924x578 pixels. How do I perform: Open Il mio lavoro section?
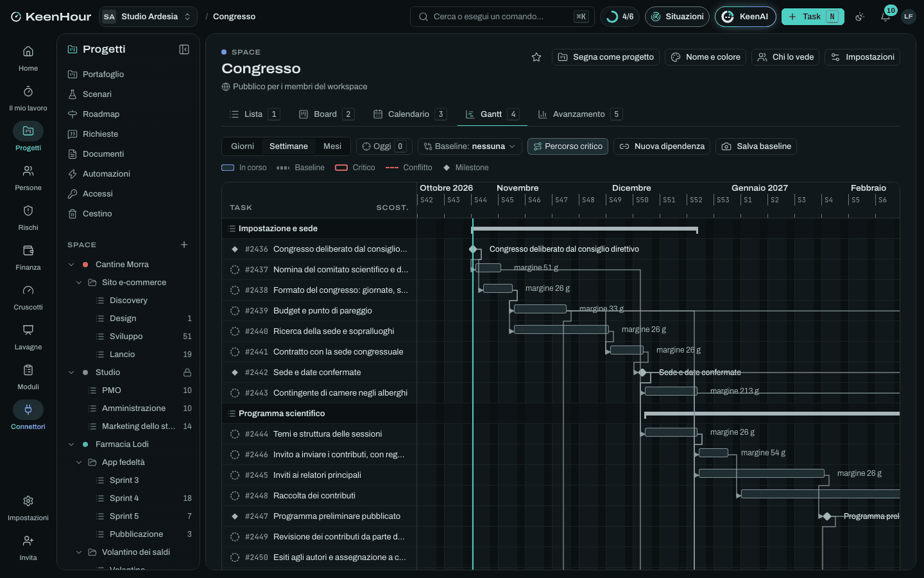28,98
